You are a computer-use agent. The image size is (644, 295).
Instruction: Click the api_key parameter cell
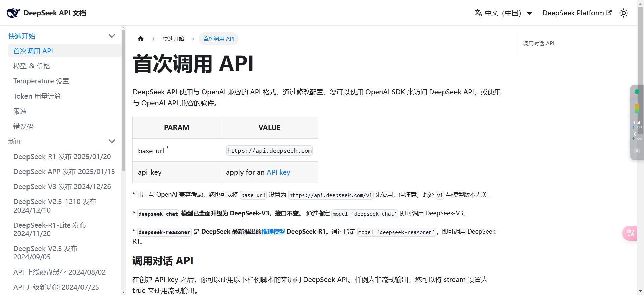177,172
